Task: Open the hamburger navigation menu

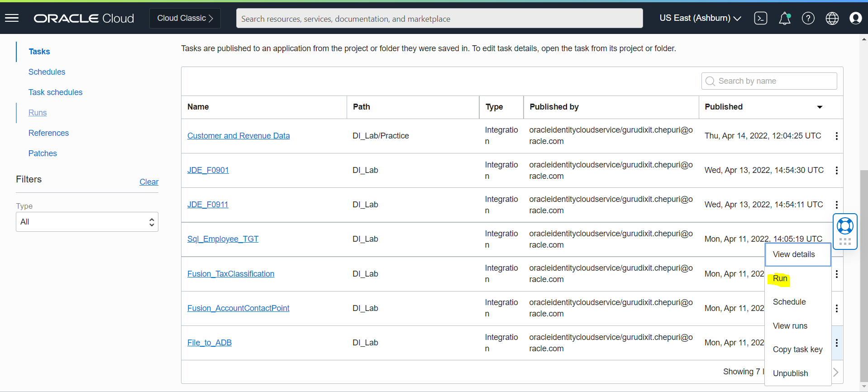Action: click(12, 18)
